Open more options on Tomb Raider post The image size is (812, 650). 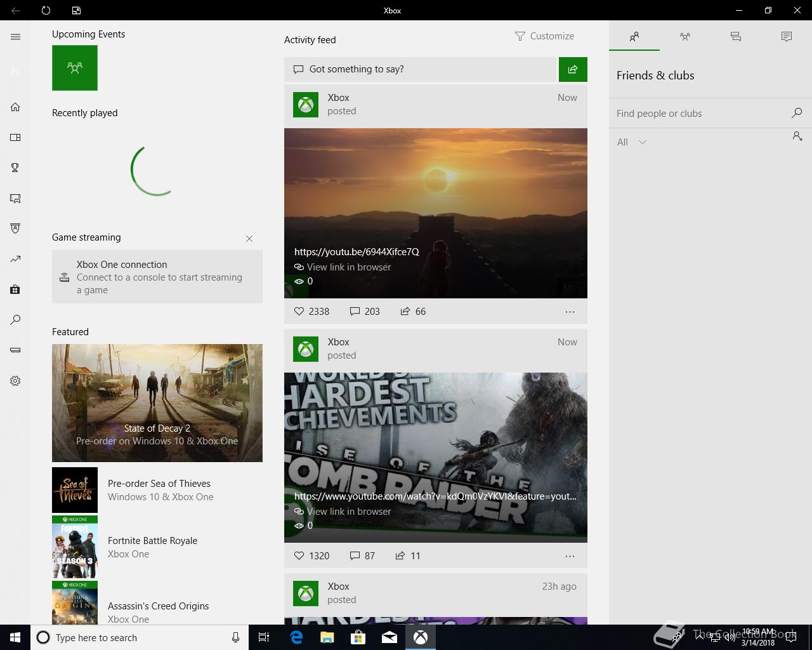tap(570, 556)
